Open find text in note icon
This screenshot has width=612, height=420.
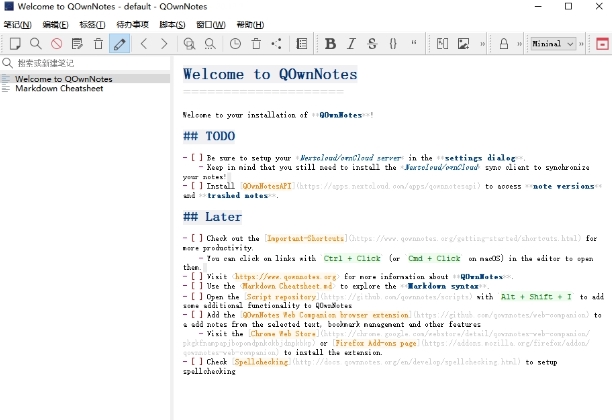point(189,43)
